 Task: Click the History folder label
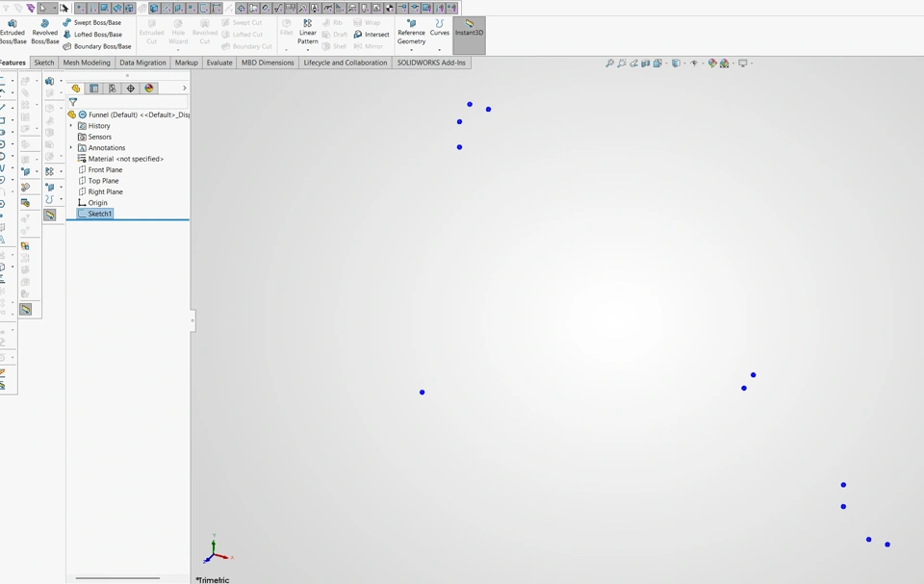tap(99, 125)
